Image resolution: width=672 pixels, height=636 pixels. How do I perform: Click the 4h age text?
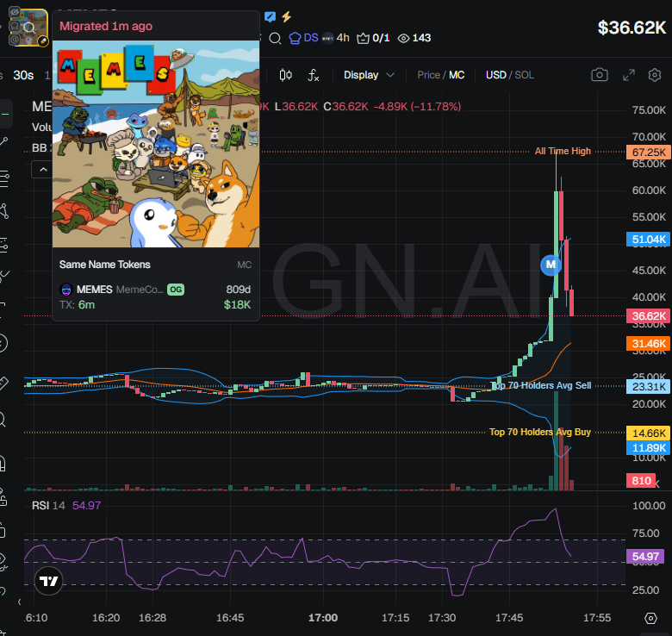click(x=343, y=38)
